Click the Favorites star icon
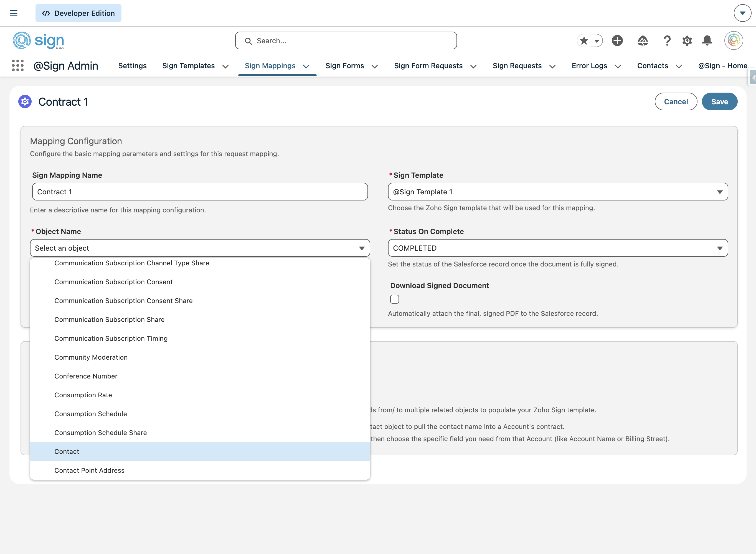Screen dimensions: 756x554 coord(584,40)
